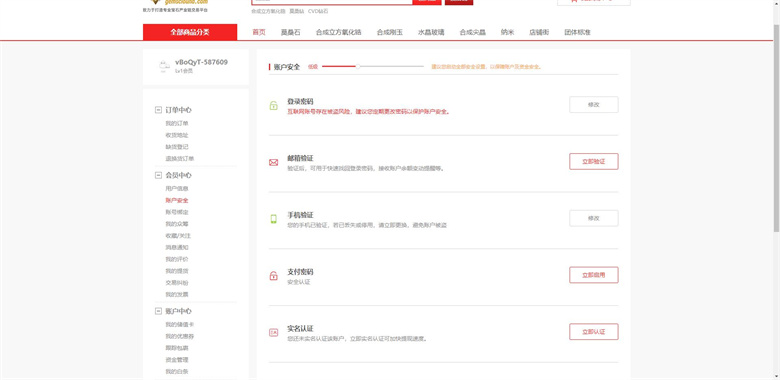Click the account security level slider handle

[x=357, y=66]
